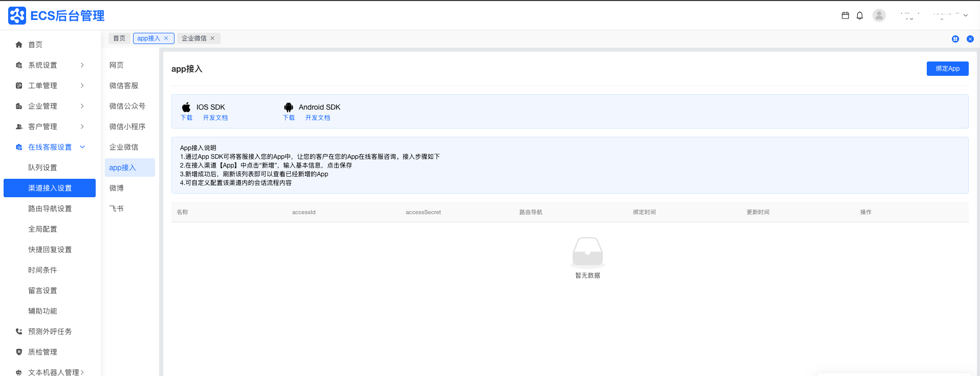980x376 pixels.
Task: Click the 绑定App button
Action: pos(947,69)
